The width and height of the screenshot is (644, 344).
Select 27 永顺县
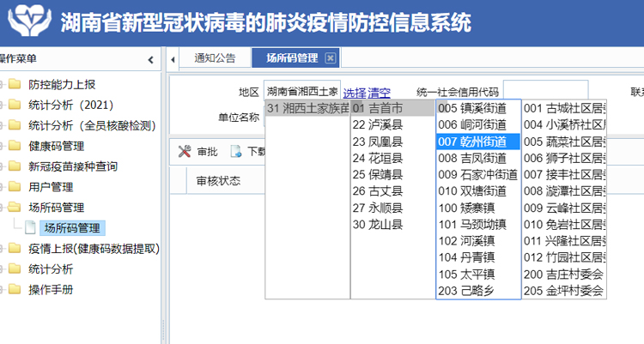click(x=393, y=208)
